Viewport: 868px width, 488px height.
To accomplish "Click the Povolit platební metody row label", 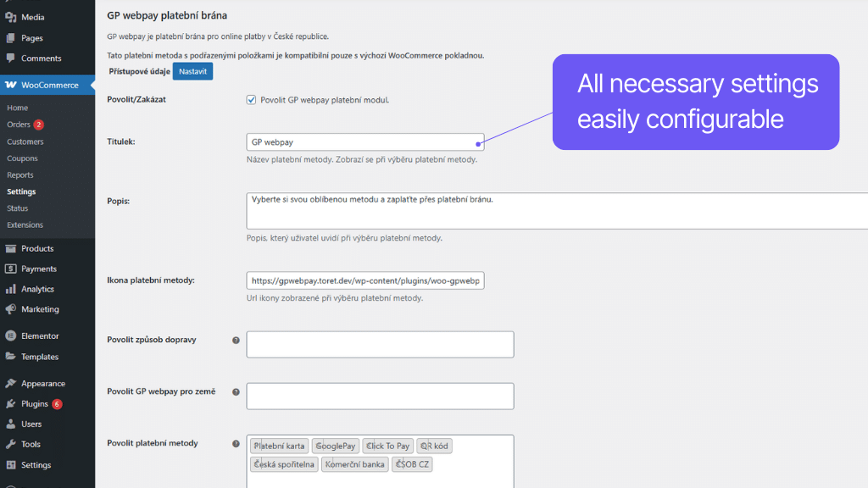I will [153, 443].
